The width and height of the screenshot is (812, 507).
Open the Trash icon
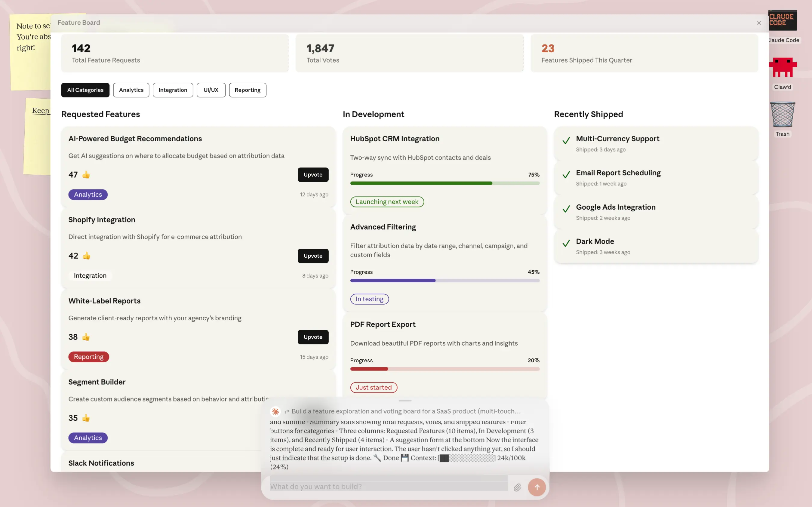782,115
